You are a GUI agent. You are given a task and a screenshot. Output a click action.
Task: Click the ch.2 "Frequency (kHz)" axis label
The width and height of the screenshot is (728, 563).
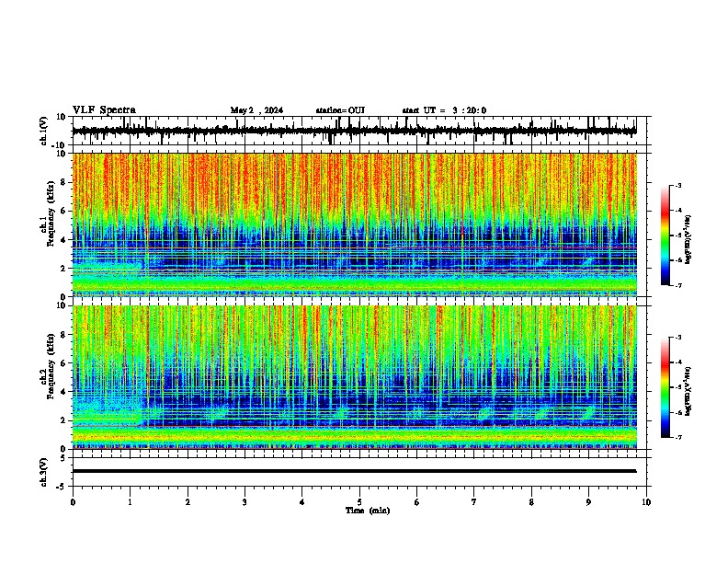pyautogui.click(x=51, y=367)
